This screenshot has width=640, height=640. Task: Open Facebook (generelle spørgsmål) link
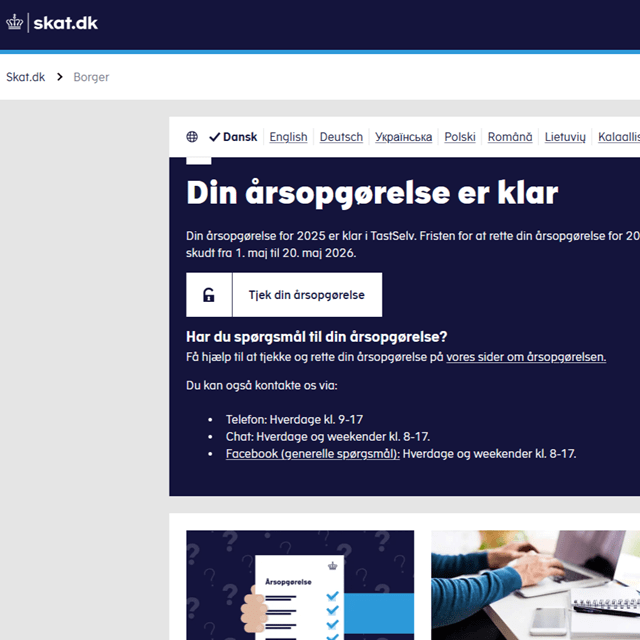312,453
